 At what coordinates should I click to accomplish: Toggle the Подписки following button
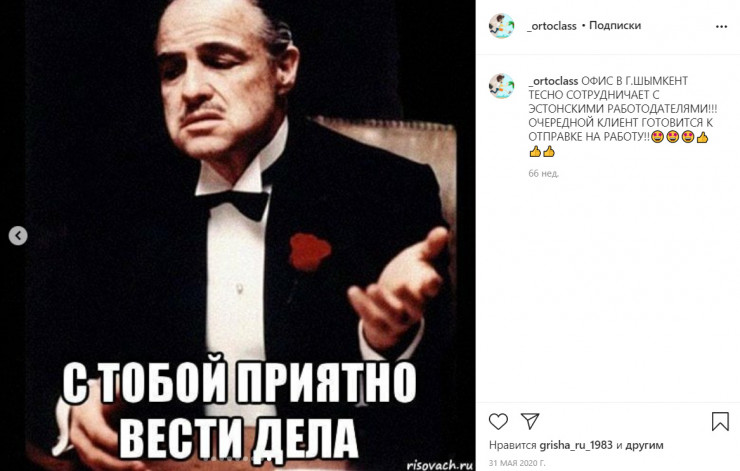tap(614, 25)
